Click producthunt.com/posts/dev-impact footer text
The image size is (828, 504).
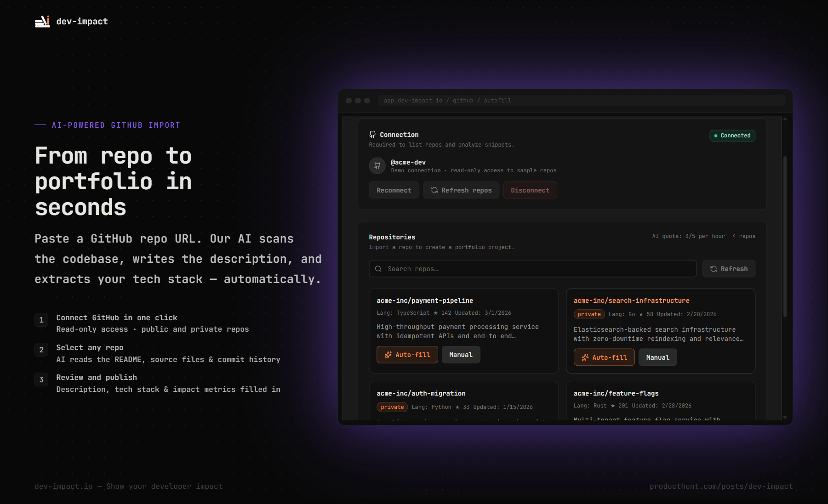click(x=721, y=486)
